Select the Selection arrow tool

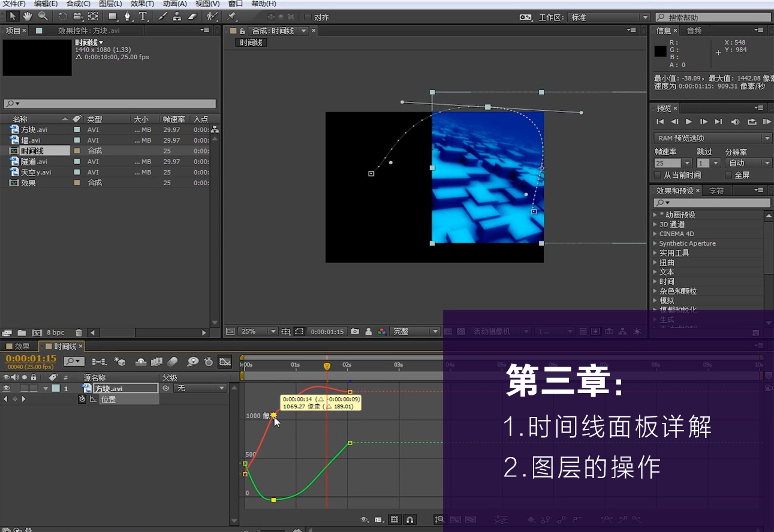pos(12,16)
